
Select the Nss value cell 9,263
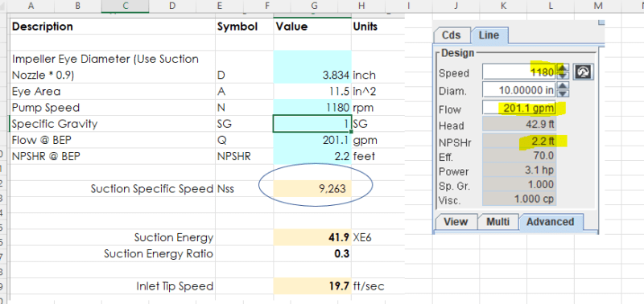click(x=312, y=189)
